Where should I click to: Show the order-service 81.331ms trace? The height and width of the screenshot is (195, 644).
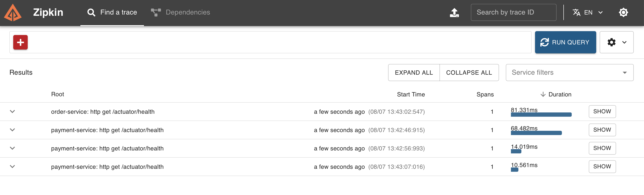coord(602,112)
